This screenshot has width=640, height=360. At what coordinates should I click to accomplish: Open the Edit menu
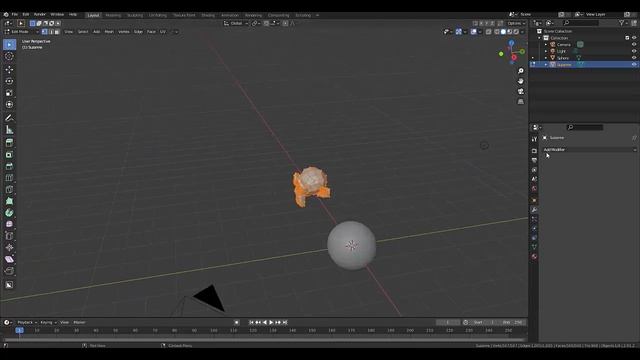coord(26,14)
